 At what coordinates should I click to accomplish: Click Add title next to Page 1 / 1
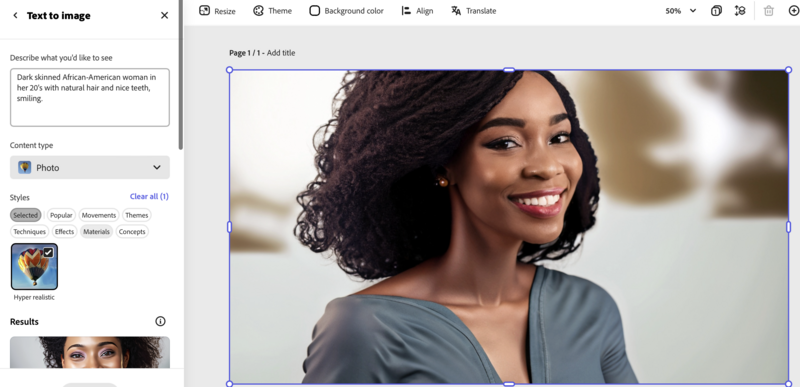tap(281, 53)
